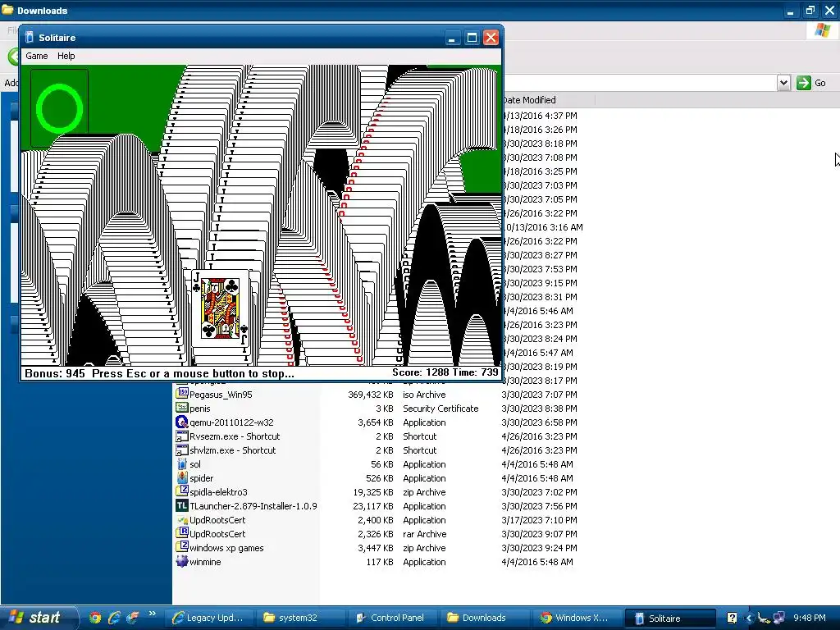Switch to the Windows XP Chrome taskbar button
This screenshot has height=630, width=840.
[x=577, y=618]
